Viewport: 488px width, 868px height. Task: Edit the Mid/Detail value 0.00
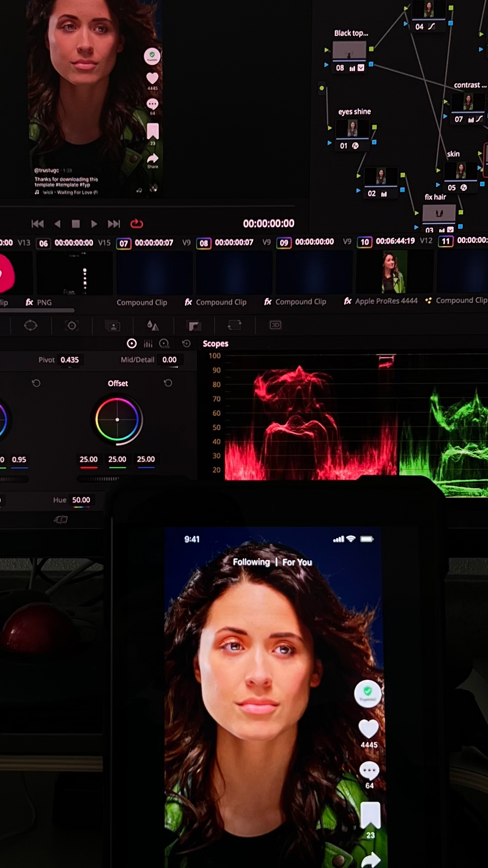click(x=169, y=360)
